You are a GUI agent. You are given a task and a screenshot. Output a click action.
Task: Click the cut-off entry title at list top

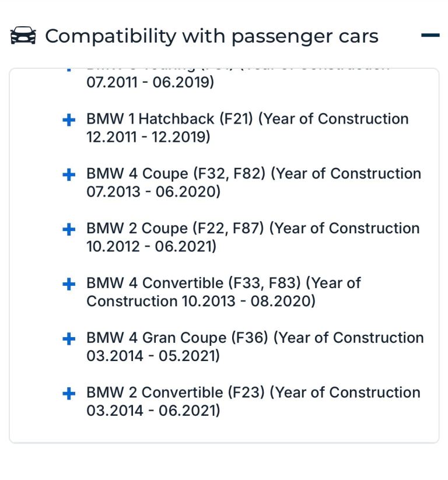point(238,70)
